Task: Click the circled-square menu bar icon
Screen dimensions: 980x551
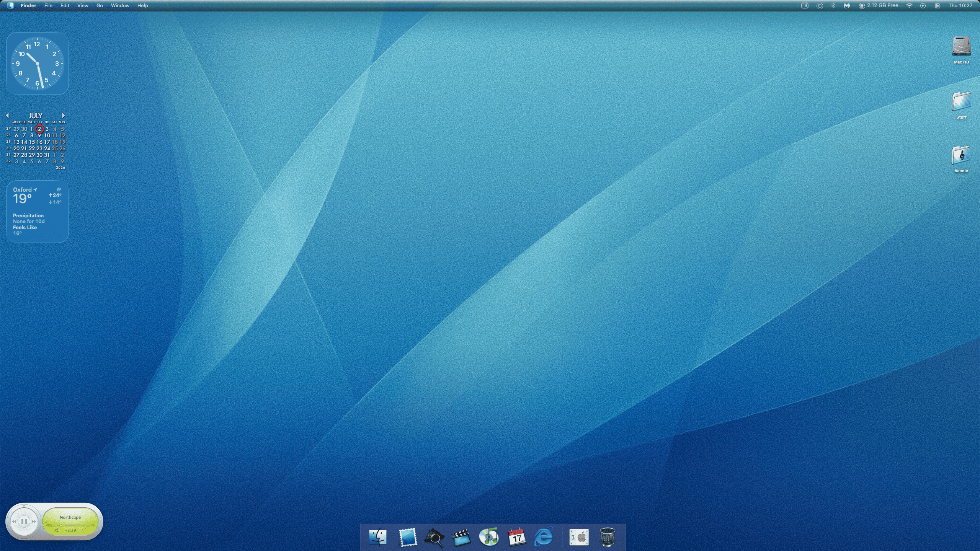Action: click(820, 5)
